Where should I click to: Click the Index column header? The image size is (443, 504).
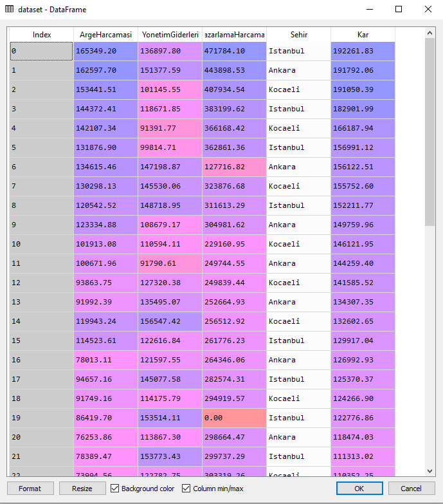point(42,35)
